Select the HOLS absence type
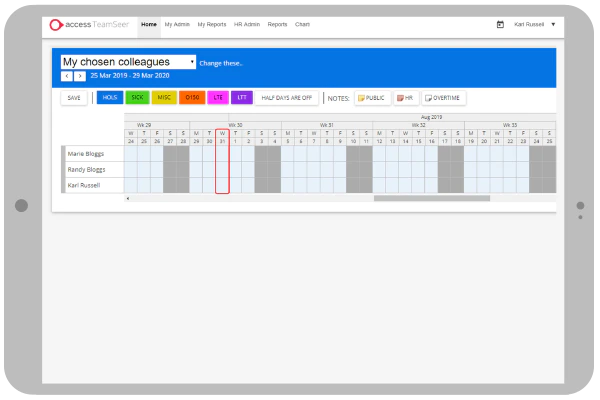 [110, 98]
